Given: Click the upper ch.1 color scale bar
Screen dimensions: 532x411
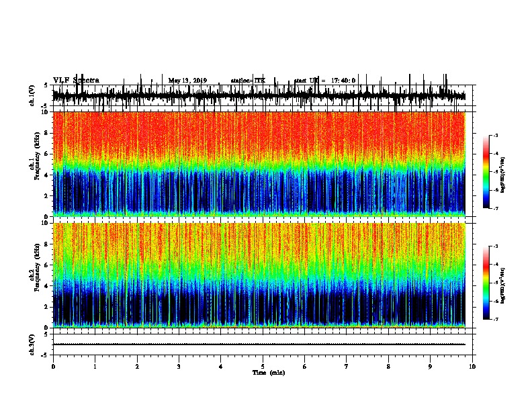Looking at the screenshot, I should click(486, 172).
